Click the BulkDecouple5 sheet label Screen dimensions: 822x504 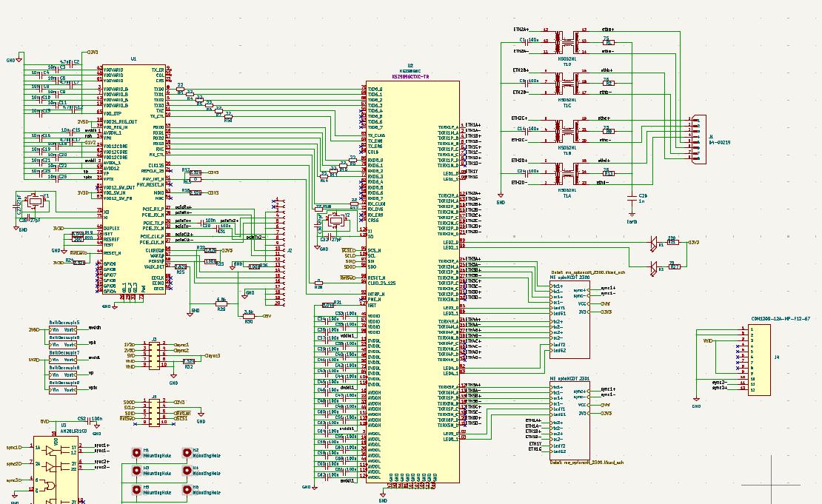point(64,323)
